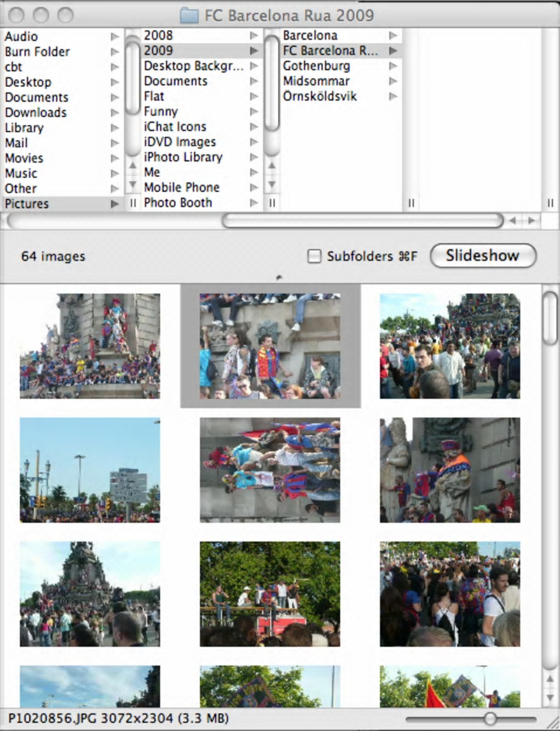Viewport: 560px width, 731px height.
Task: Check the Subfolders checkbox
Action: pos(314,256)
